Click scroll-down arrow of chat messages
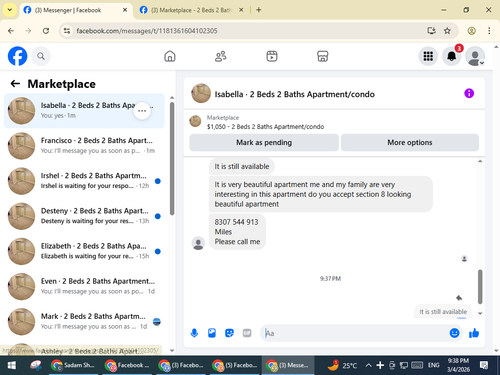The image size is (500, 375). point(480,313)
